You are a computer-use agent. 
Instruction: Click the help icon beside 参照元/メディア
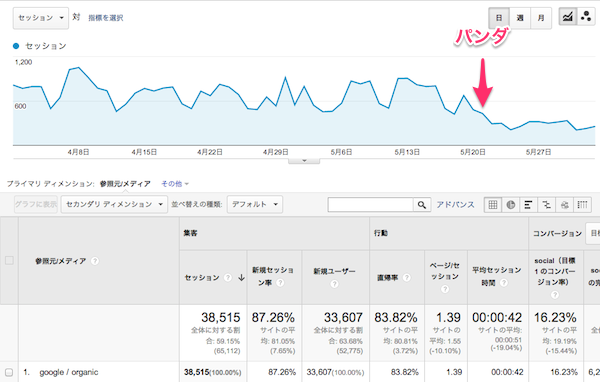[x=95, y=261]
